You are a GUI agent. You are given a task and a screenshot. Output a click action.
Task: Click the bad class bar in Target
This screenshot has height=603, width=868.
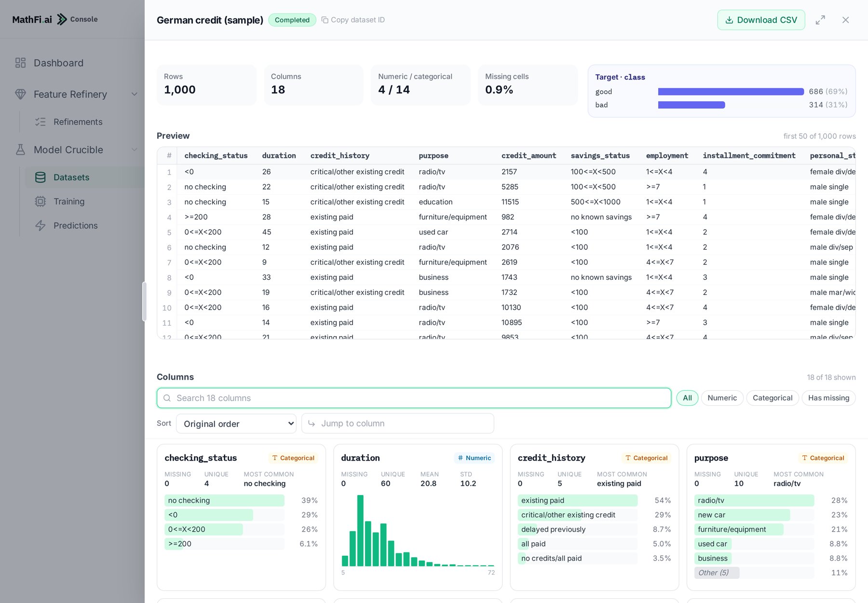coord(692,105)
